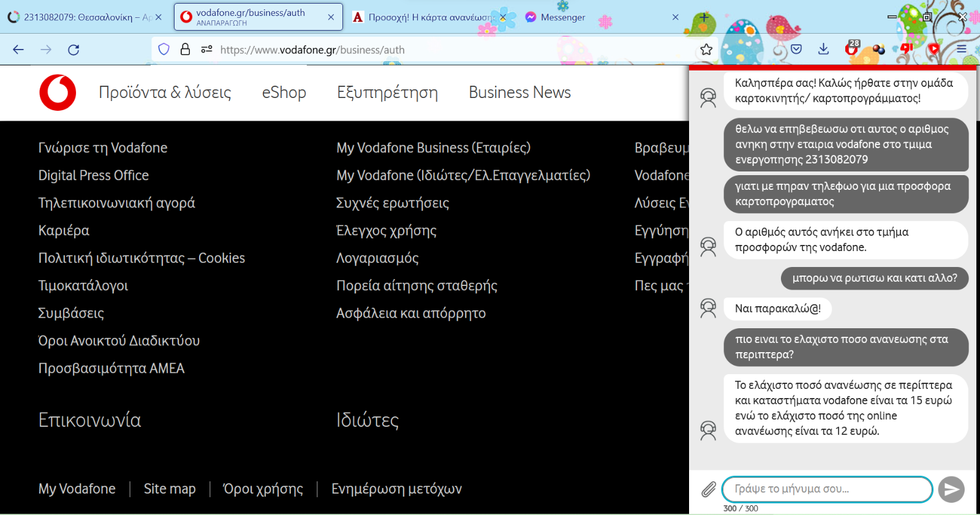This screenshot has height=515, width=980.
Task: Switch to the Προσοχή! Η κάρτα ανανέωσης tab
Action: [429, 17]
